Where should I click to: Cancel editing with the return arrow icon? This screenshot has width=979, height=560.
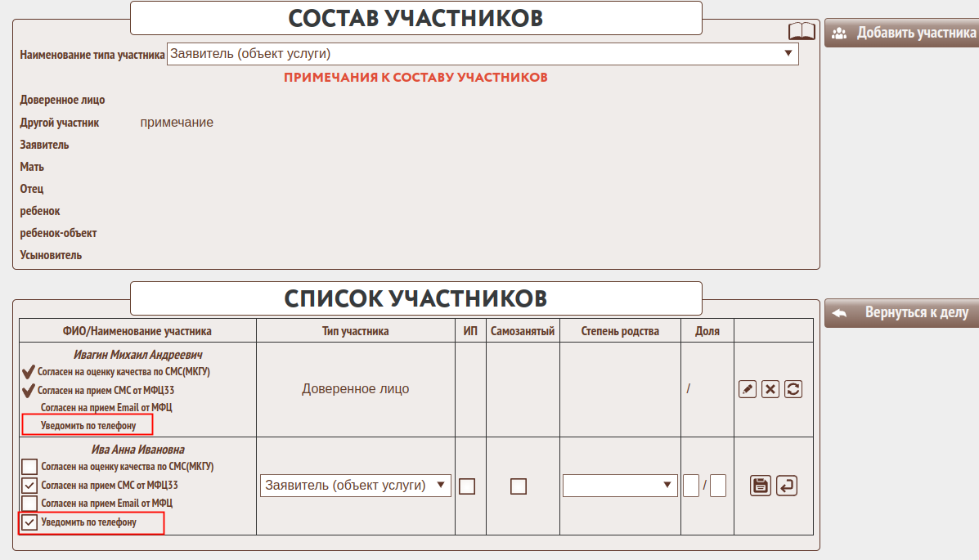coord(786,486)
